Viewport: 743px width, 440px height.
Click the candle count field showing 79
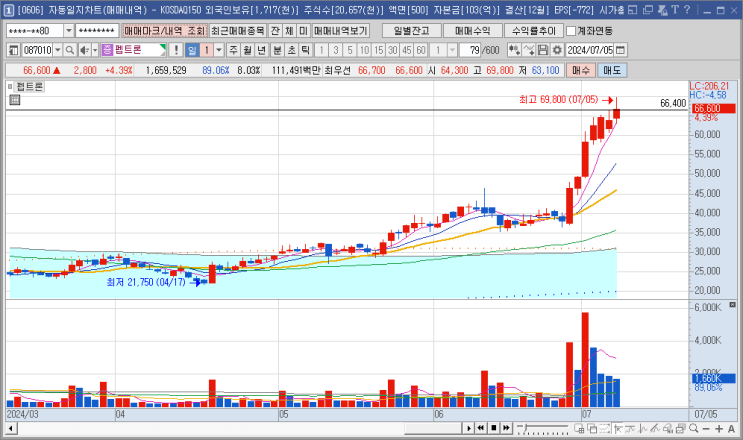[470, 50]
